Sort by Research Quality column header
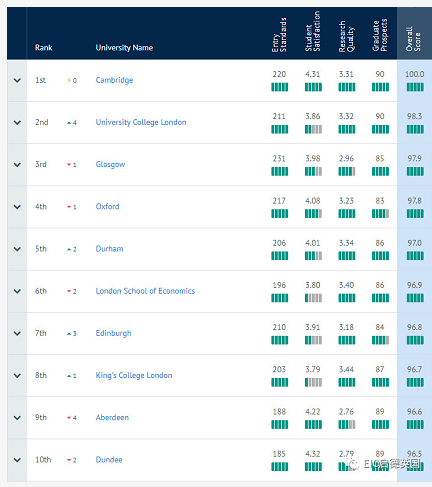432x487 pixels. (347, 37)
